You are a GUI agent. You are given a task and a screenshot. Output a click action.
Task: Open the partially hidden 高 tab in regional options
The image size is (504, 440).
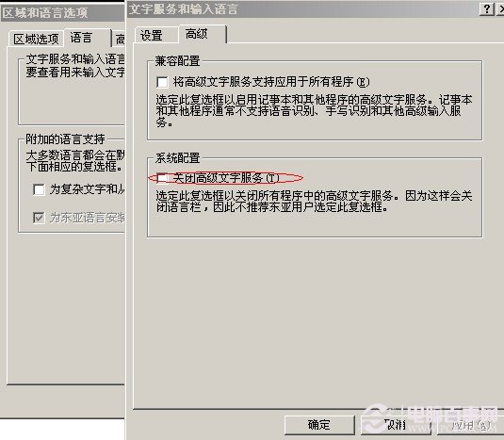click(x=119, y=40)
